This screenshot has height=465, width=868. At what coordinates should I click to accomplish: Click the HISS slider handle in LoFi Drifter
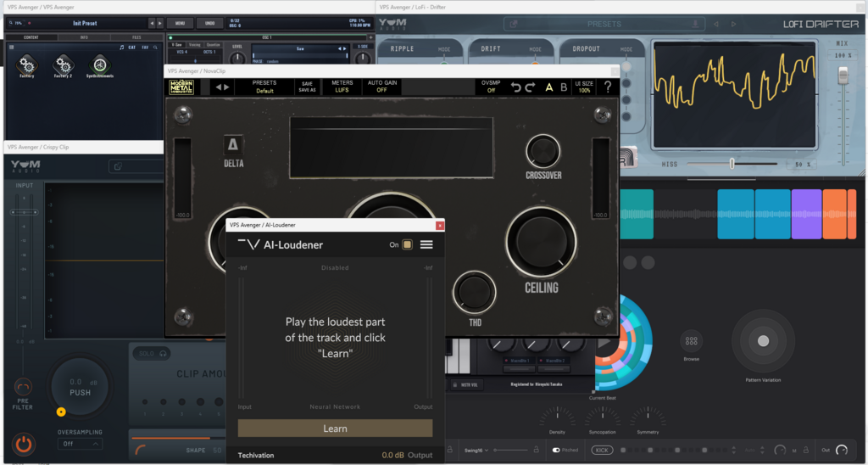point(732,164)
